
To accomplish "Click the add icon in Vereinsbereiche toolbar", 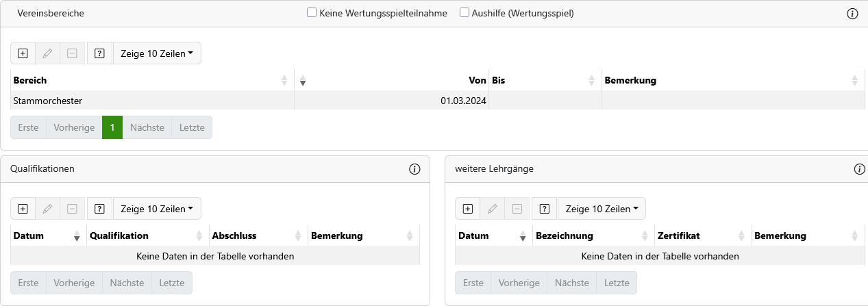I will (x=23, y=53).
